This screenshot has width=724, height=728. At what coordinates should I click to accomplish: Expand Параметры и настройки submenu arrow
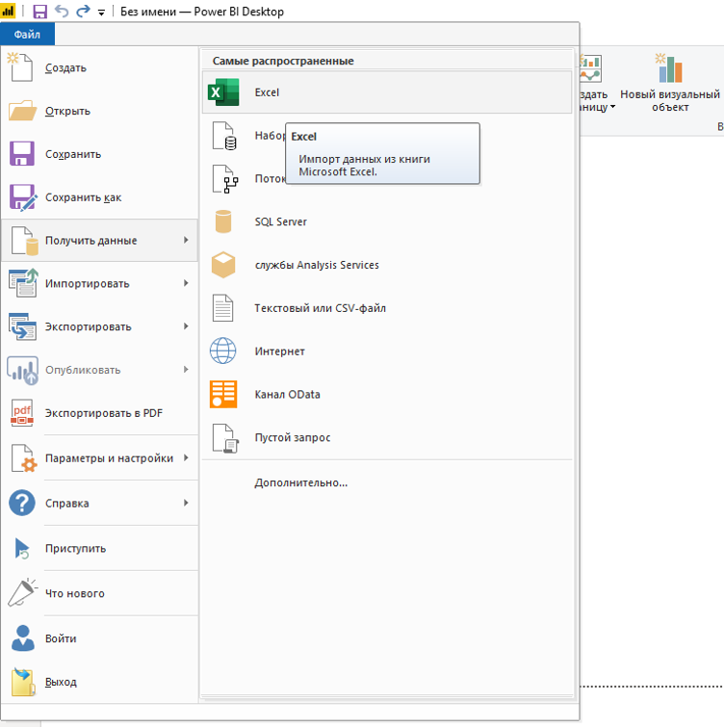(186, 457)
